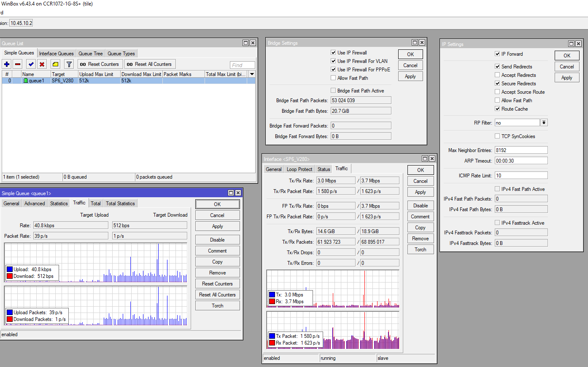Open Advanced tab in Simple Queue
Screen dimensions: 588x367
[35, 204]
